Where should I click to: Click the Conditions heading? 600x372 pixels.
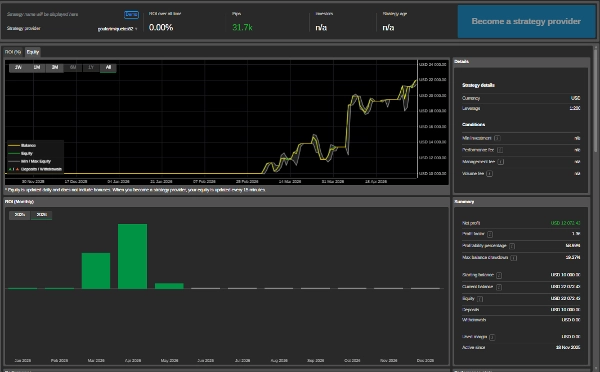click(473, 125)
